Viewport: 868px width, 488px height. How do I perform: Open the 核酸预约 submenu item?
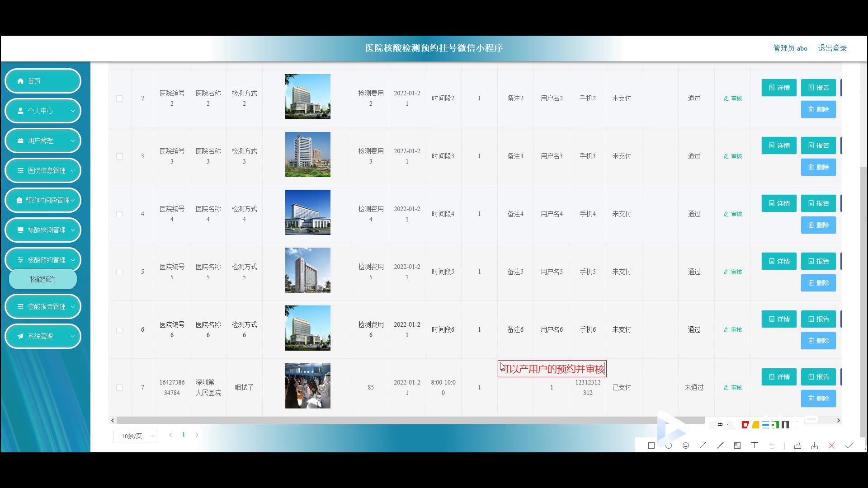pos(43,279)
